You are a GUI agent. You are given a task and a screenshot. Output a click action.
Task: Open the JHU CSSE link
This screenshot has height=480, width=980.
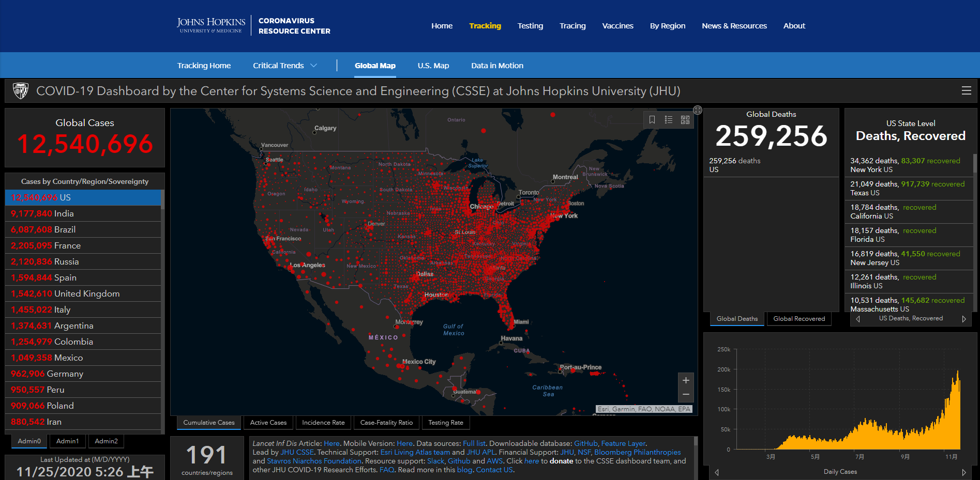[297, 452]
